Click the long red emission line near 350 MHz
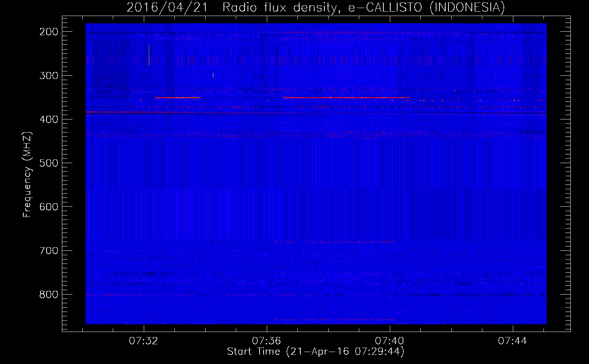589x364 pixels. click(x=346, y=98)
